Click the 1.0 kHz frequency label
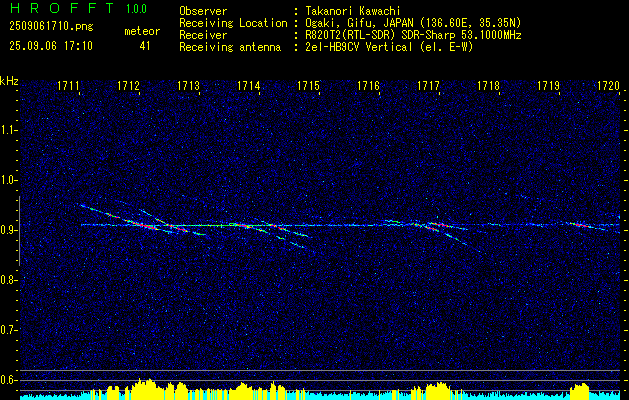 pos(8,180)
